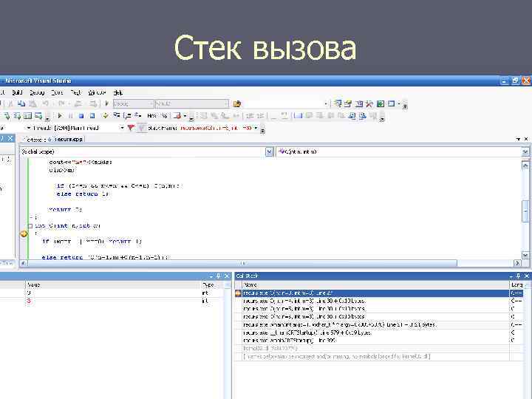Open the Solution Platforms combo box
532x399 pixels.
[192, 104]
